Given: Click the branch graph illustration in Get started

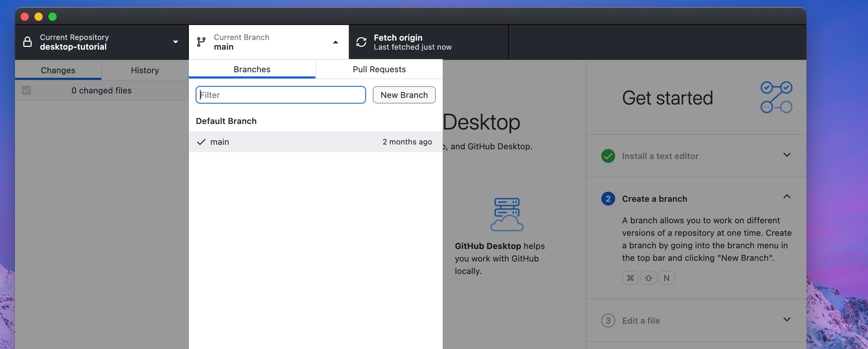Looking at the screenshot, I should [x=777, y=97].
